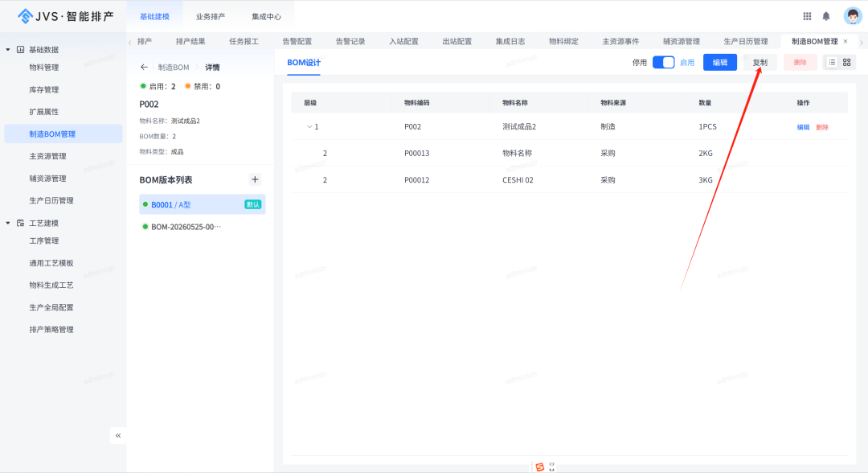Click the JVS 智能排产 logo
This screenshot has width=868, height=473.
pyautogui.click(x=65, y=16)
